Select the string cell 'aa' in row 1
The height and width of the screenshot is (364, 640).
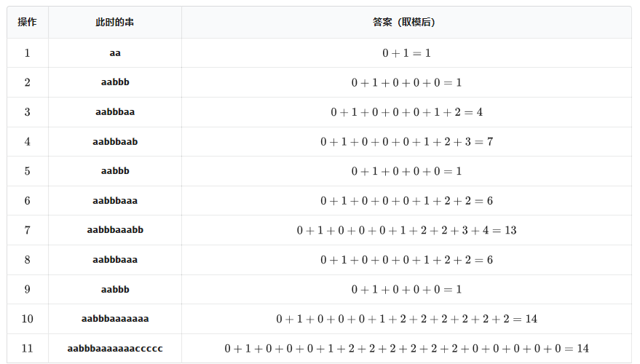point(115,53)
